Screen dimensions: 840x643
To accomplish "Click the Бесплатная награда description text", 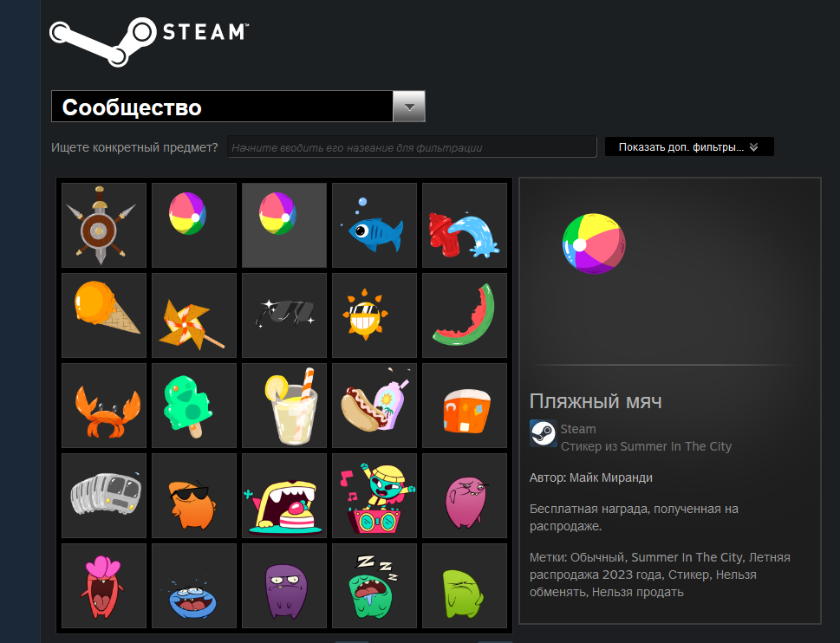I will point(634,517).
